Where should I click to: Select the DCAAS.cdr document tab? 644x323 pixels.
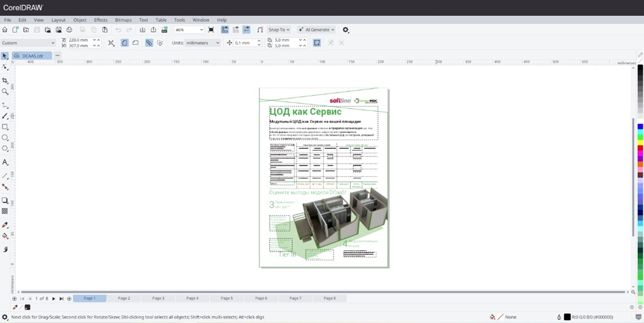[x=32, y=56]
